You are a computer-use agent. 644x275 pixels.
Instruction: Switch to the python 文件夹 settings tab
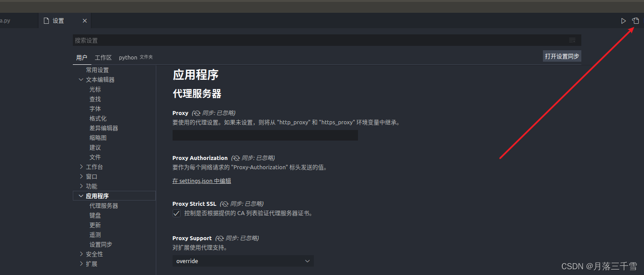tap(135, 57)
